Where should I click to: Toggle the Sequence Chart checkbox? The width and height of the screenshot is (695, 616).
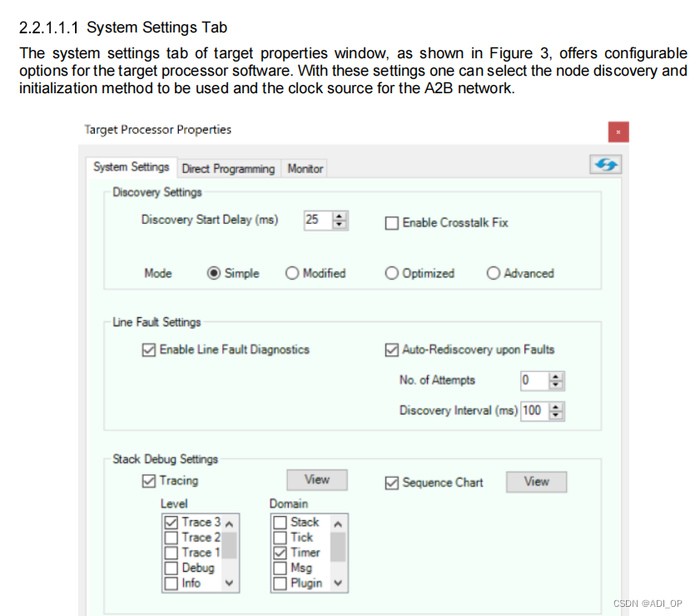coord(392,483)
